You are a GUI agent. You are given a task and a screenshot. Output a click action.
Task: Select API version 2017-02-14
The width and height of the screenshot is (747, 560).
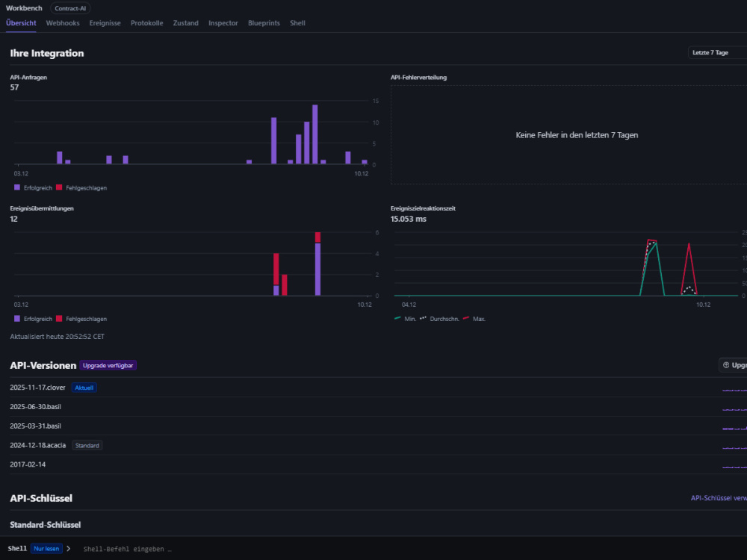28,464
